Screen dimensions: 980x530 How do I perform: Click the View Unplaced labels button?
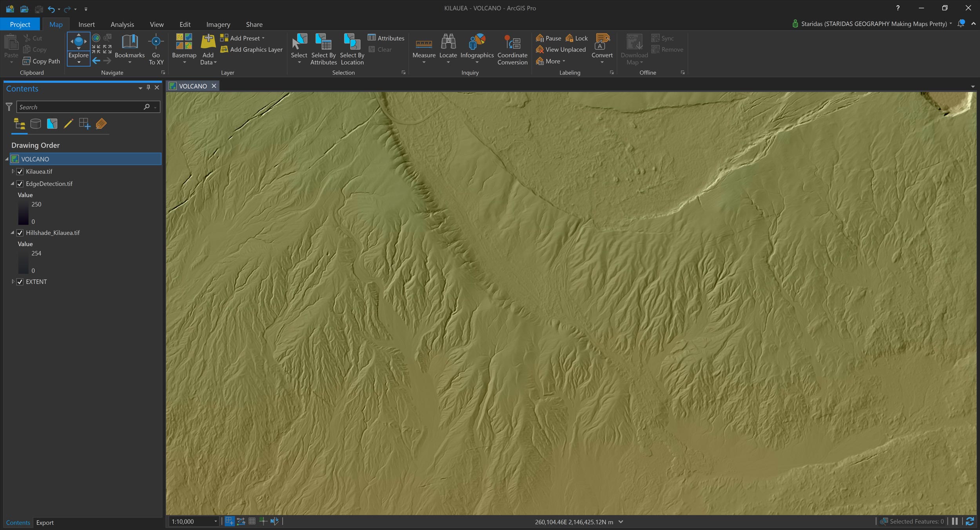click(561, 49)
